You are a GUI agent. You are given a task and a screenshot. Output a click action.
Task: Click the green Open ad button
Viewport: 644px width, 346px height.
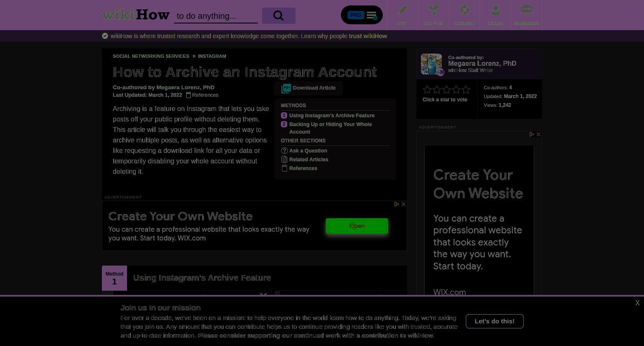pyautogui.click(x=357, y=226)
